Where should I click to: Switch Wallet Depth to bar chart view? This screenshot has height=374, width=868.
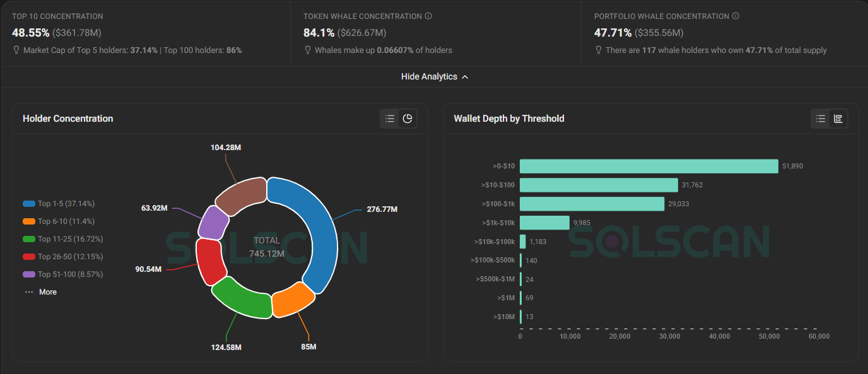[838, 119]
